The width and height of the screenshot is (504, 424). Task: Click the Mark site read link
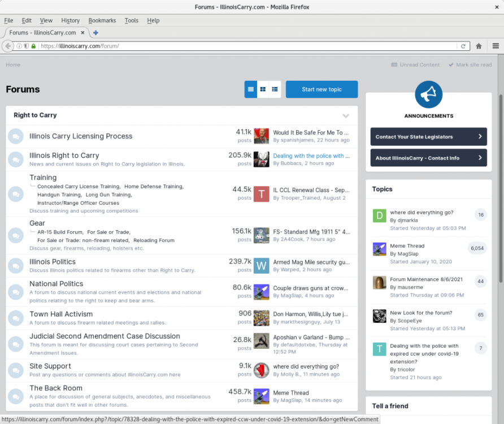pos(470,64)
